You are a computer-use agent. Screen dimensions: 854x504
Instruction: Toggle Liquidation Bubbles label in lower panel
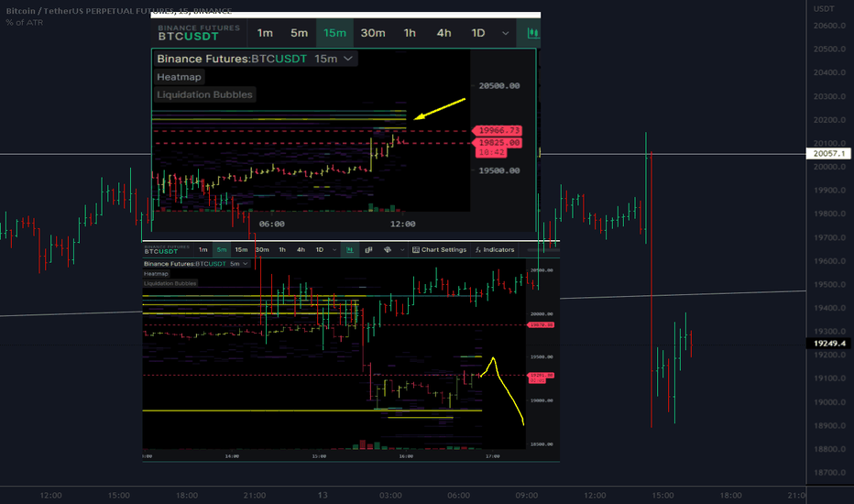pos(170,283)
